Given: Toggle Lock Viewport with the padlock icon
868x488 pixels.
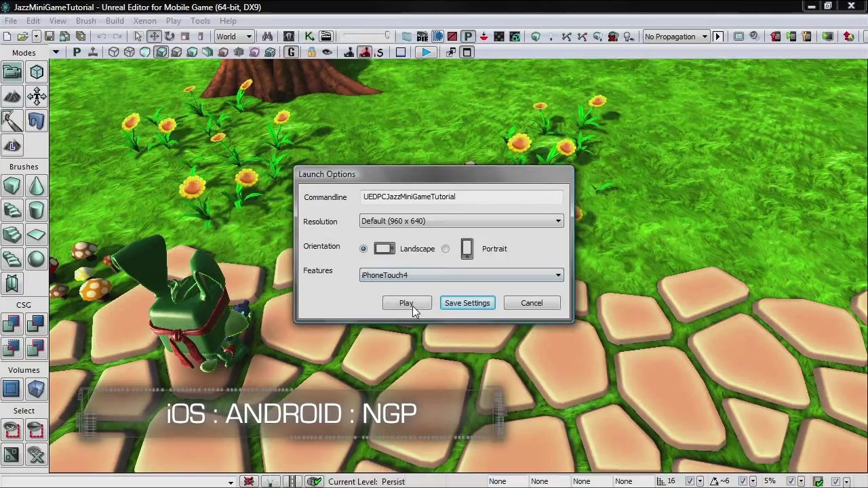Looking at the screenshot, I should 311,53.
